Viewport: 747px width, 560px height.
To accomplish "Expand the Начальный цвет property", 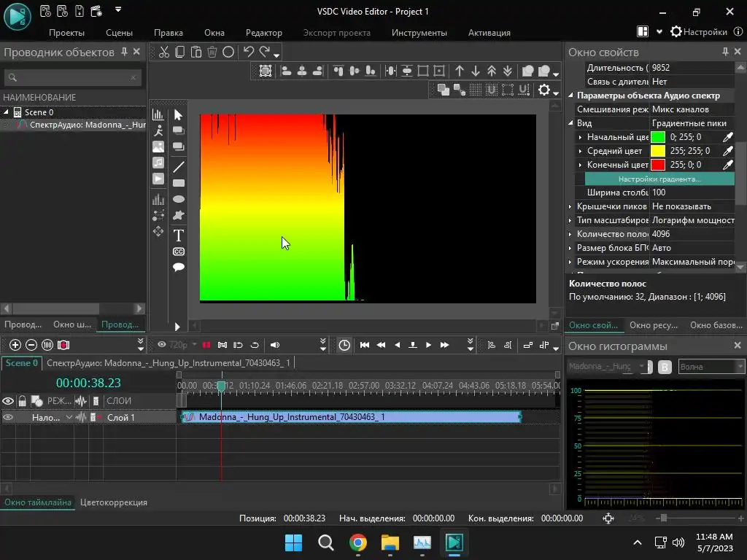I will pyautogui.click(x=581, y=137).
